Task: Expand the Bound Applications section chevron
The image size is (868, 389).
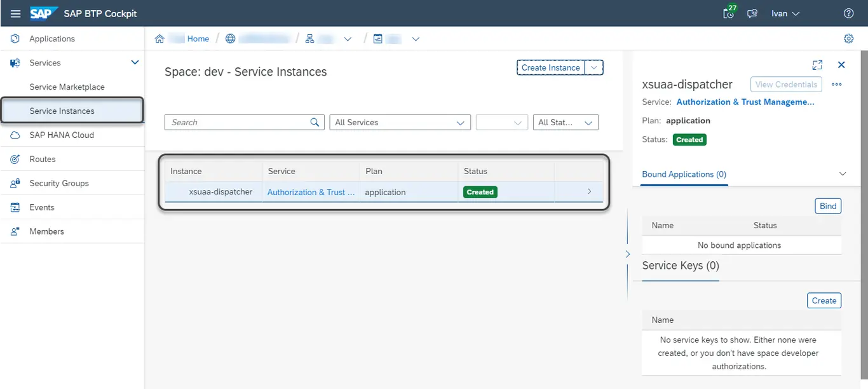Action: pos(843,174)
